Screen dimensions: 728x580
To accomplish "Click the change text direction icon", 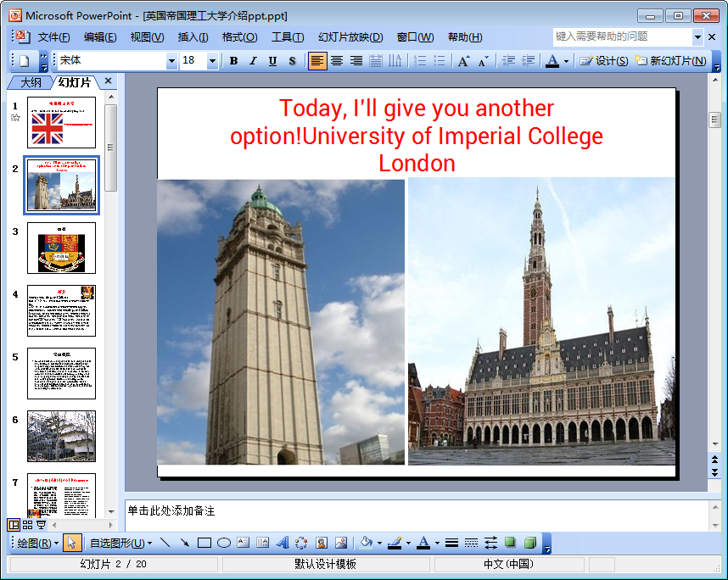I will [x=395, y=61].
